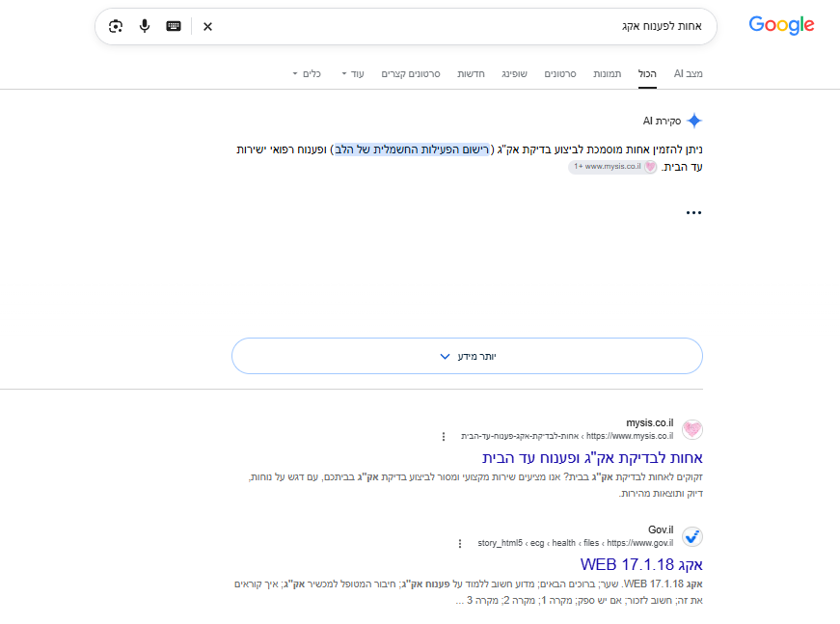Open result אקג WEB 17.1.18
The height and width of the screenshot is (624, 840).
coord(641,564)
